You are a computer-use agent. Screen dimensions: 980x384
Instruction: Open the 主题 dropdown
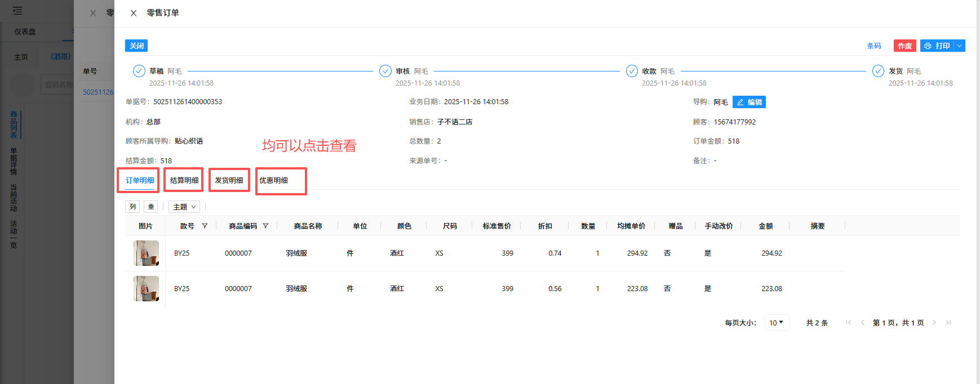(x=184, y=207)
